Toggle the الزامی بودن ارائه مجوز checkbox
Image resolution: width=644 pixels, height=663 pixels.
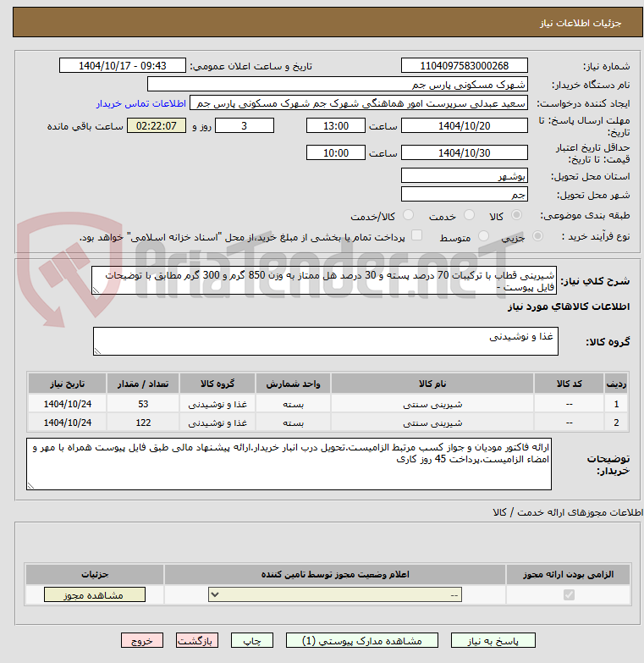[569, 595]
